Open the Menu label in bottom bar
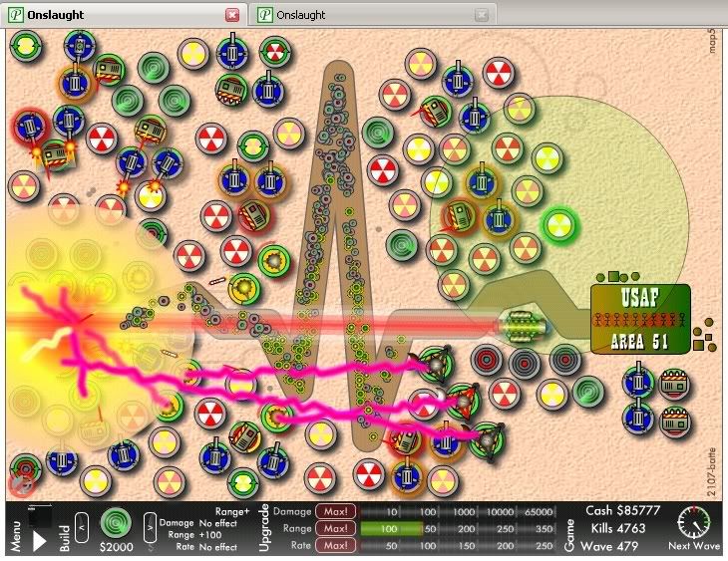728x561 pixels. [x=16, y=536]
